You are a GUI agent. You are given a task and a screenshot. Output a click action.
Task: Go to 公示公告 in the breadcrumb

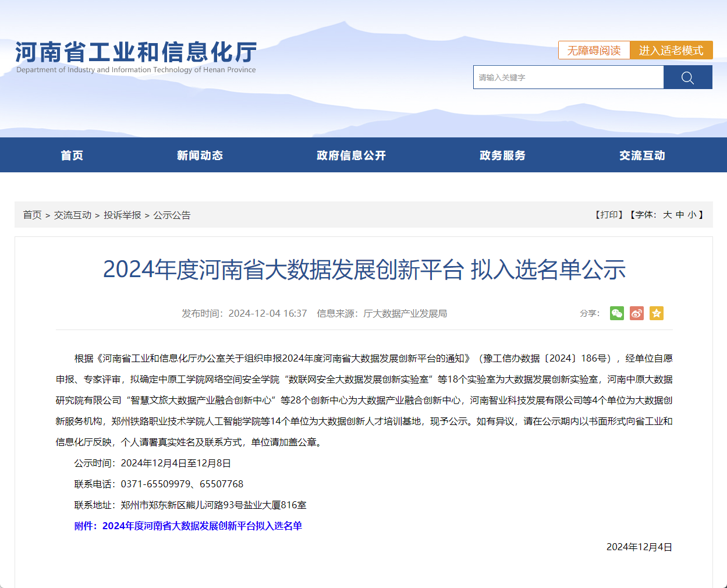(172, 215)
